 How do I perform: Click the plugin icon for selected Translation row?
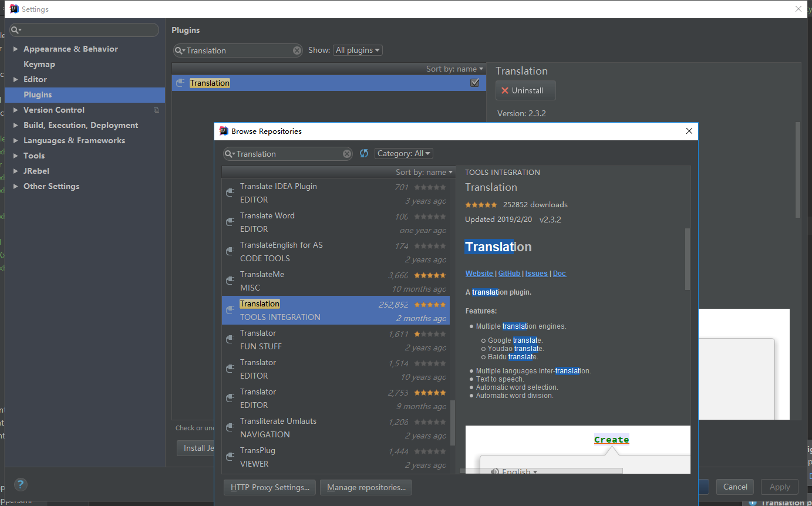coord(230,311)
